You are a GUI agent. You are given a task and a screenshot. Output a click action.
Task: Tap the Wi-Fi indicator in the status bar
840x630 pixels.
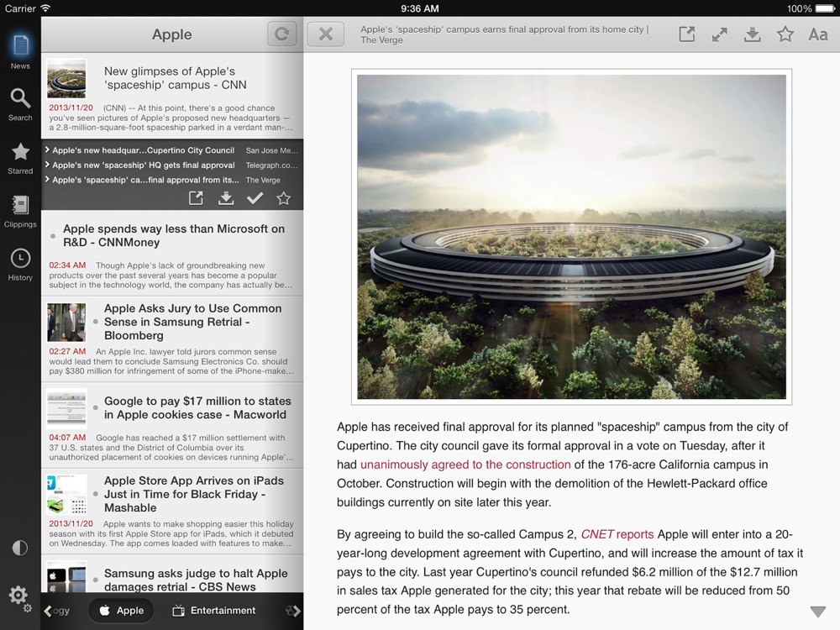click(45, 8)
